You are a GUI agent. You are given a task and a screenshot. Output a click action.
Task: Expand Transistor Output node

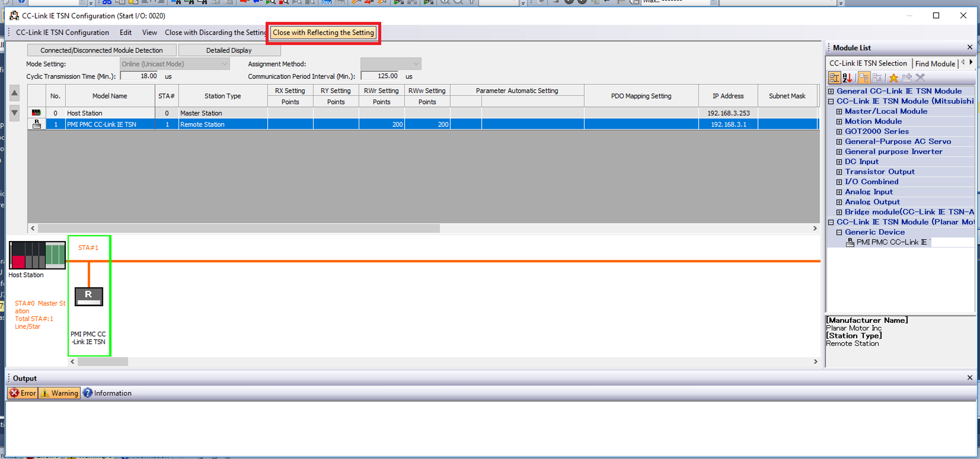(x=839, y=172)
